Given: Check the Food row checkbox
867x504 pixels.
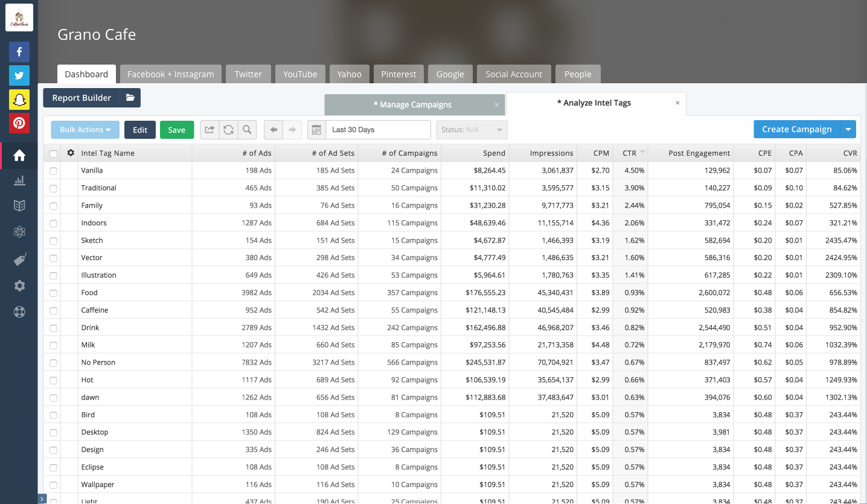Looking at the screenshot, I should point(53,293).
